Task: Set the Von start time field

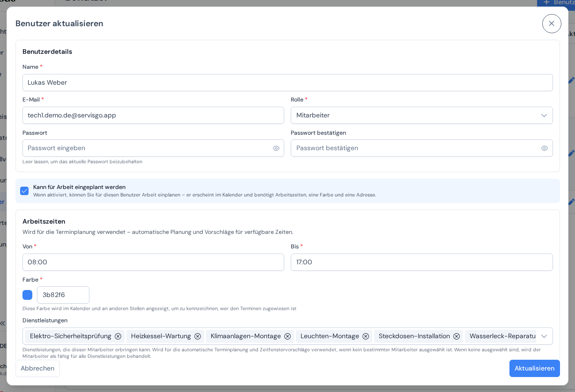Action: pyautogui.click(x=153, y=262)
